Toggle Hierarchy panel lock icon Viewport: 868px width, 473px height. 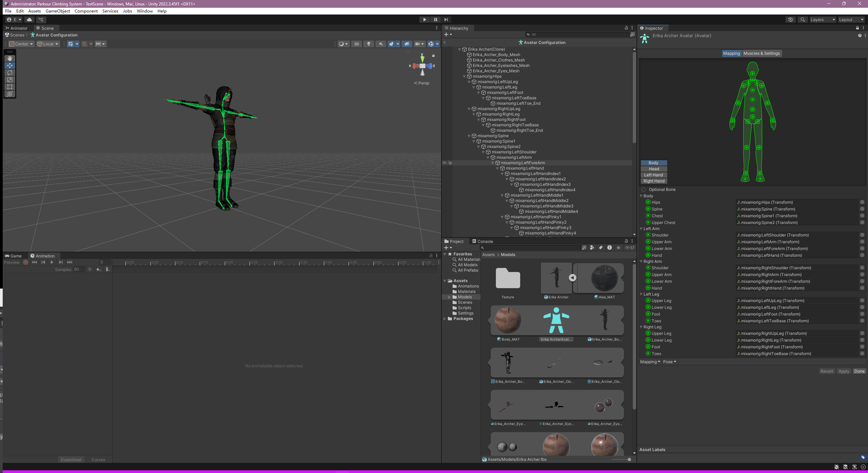[626, 28]
